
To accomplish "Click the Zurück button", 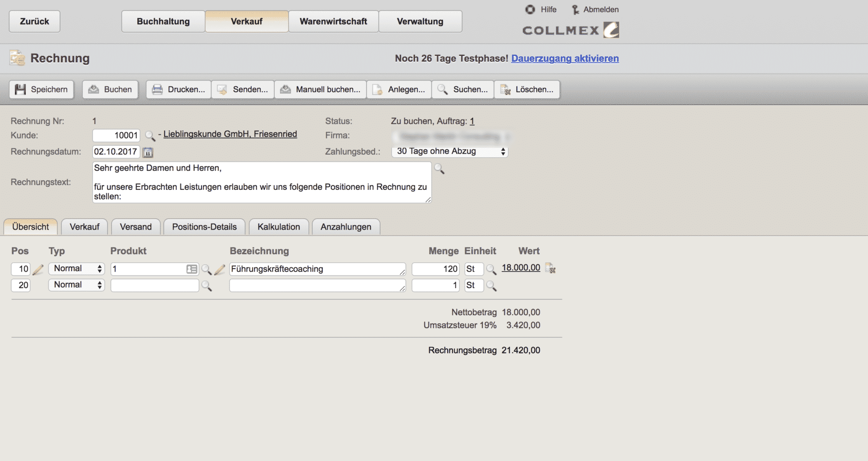I will click(34, 21).
